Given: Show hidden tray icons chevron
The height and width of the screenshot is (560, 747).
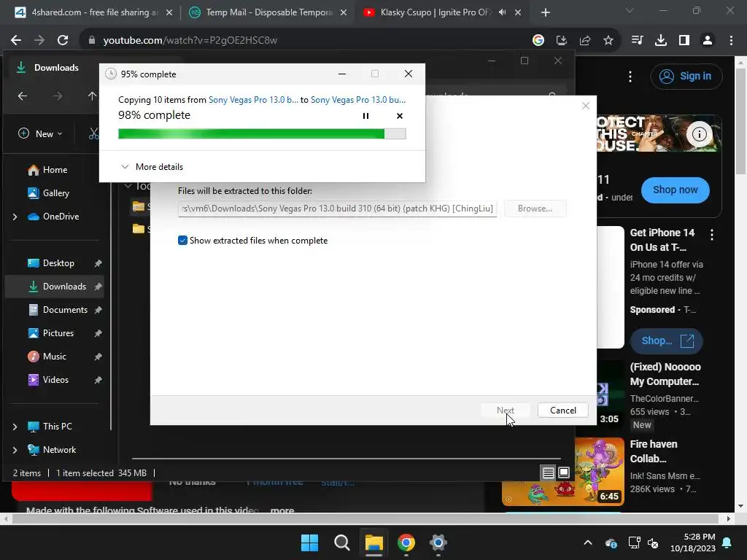Looking at the screenshot, I should point(588,542).
